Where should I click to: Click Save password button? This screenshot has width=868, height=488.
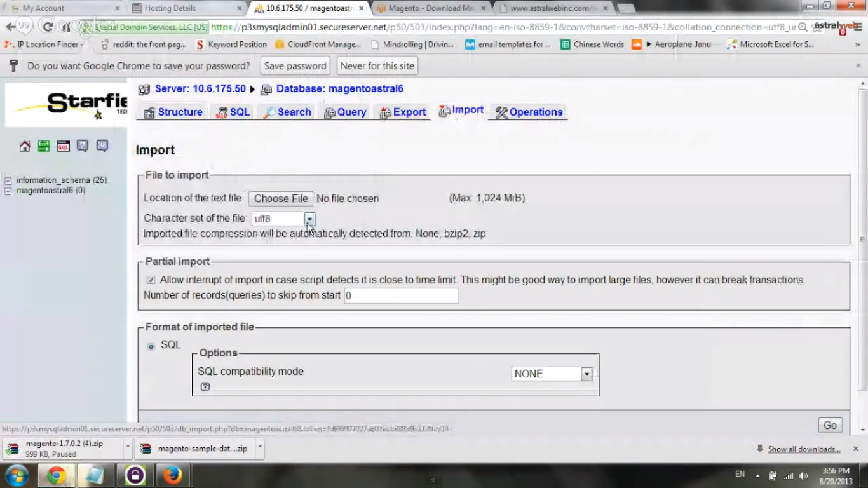point(295,66)
